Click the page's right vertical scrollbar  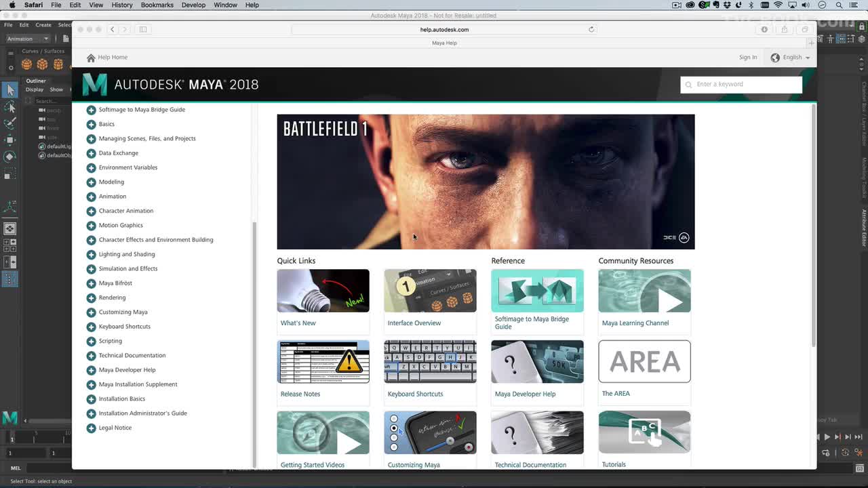click(813, 226)
